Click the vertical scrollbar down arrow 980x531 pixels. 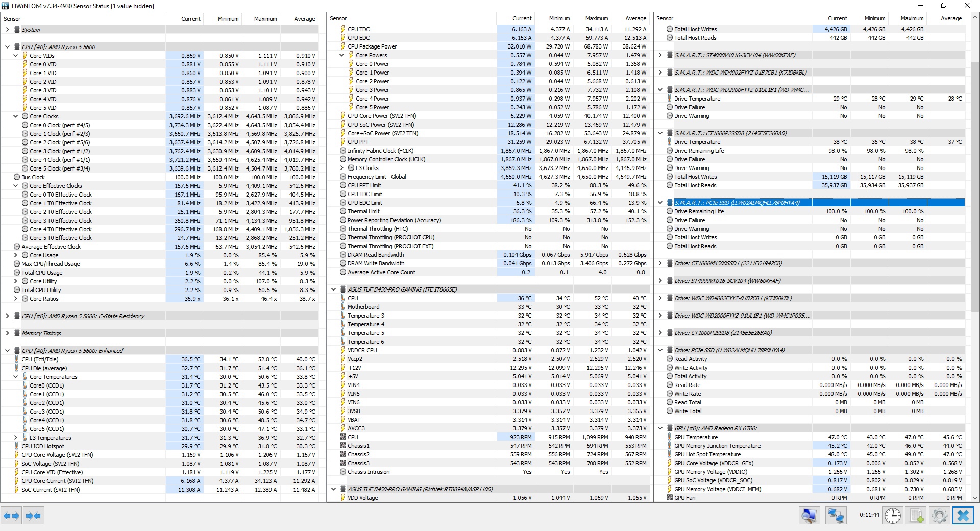975,498
